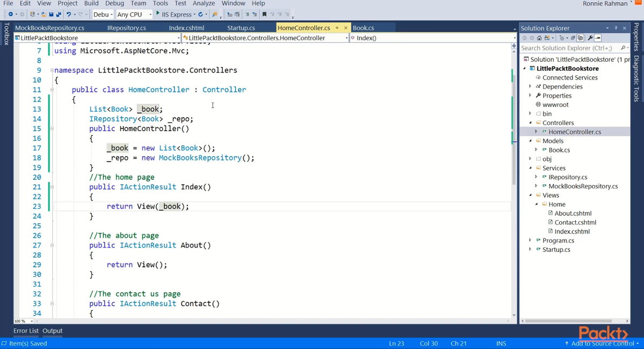Open the Error List tab at bottom
644x349 pixels.
[x=26, y=331]
